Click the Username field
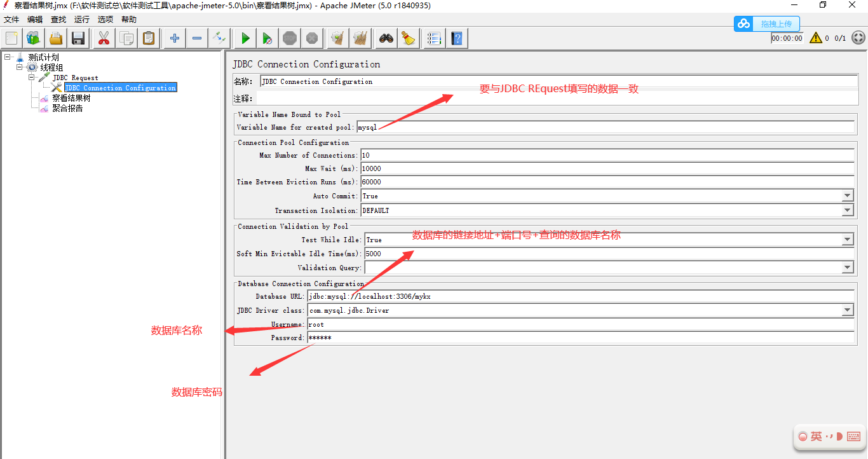Viewport: 868px width, 459px height. click(581, 324)
